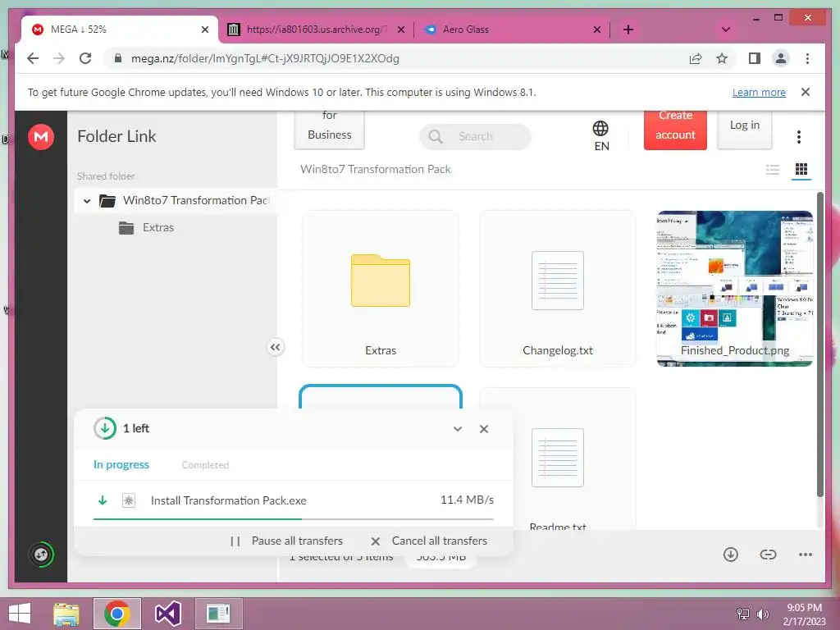Switch to the In progress tab
The height and width of the screenshot is (630, 840).
point(121,464)
